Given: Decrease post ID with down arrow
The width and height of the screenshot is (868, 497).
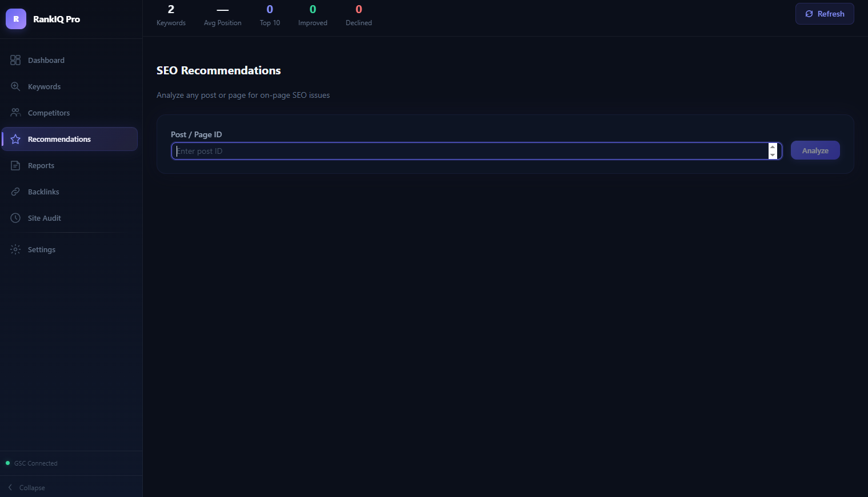Looking at the screenshot, I should click(773, 155).
